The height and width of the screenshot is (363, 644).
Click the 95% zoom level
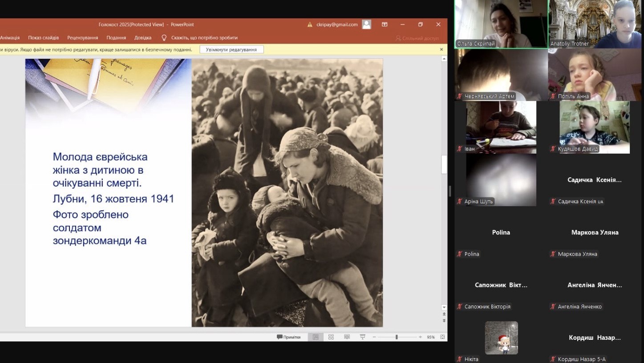430,337
